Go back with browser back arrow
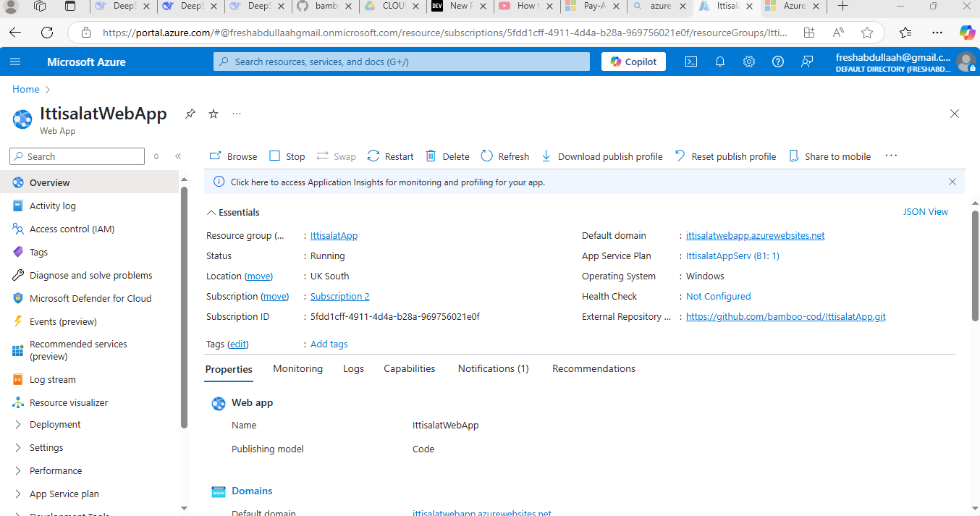This screenshot has height=516, width=980. point(15,33)
